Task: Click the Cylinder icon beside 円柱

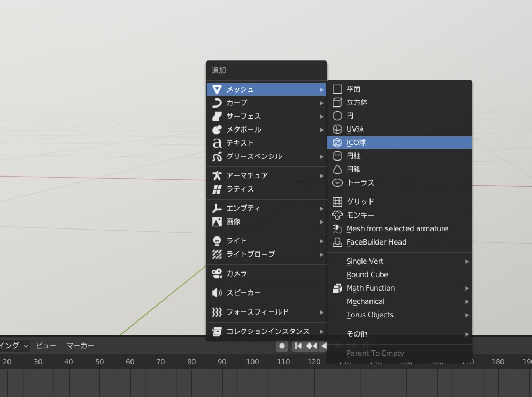Action: (x=337, y=156)
